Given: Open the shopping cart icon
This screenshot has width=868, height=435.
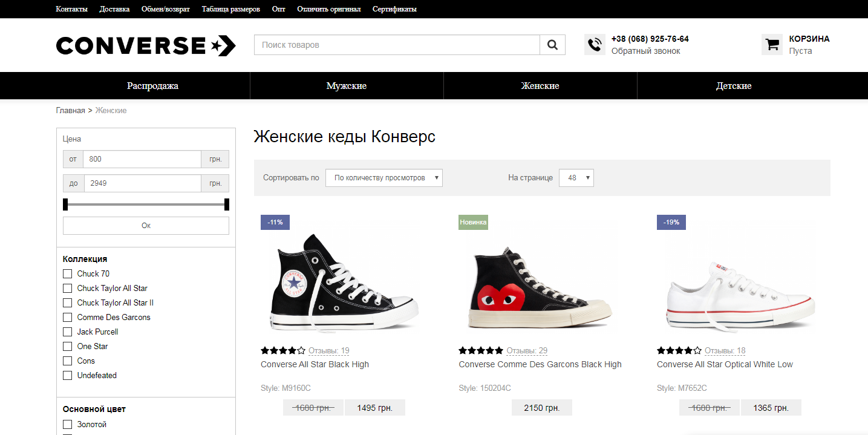Looking at the screenshot, I should click(x=772, y=45).
